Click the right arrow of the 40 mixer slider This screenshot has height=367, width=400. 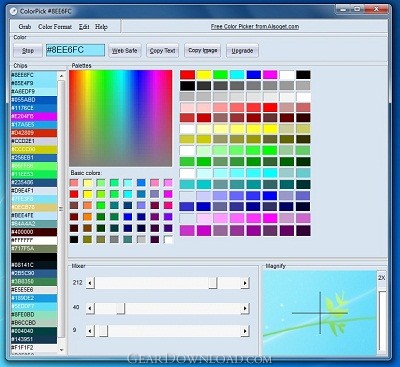[x=245, y=308]
